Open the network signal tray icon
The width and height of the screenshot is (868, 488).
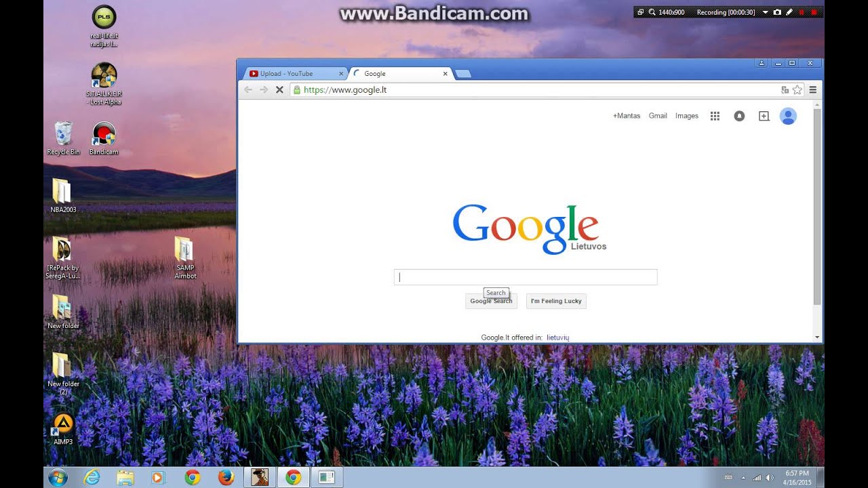pos(757,477)
